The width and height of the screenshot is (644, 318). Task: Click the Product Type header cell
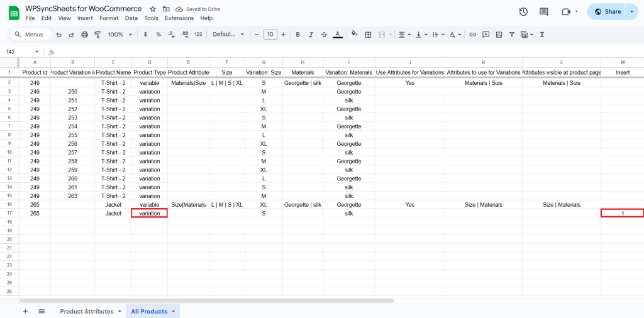coord(150,73)
